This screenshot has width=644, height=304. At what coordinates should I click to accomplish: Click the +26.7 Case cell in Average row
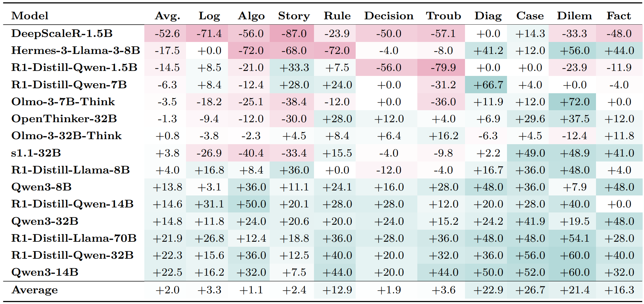pos(530,290)
